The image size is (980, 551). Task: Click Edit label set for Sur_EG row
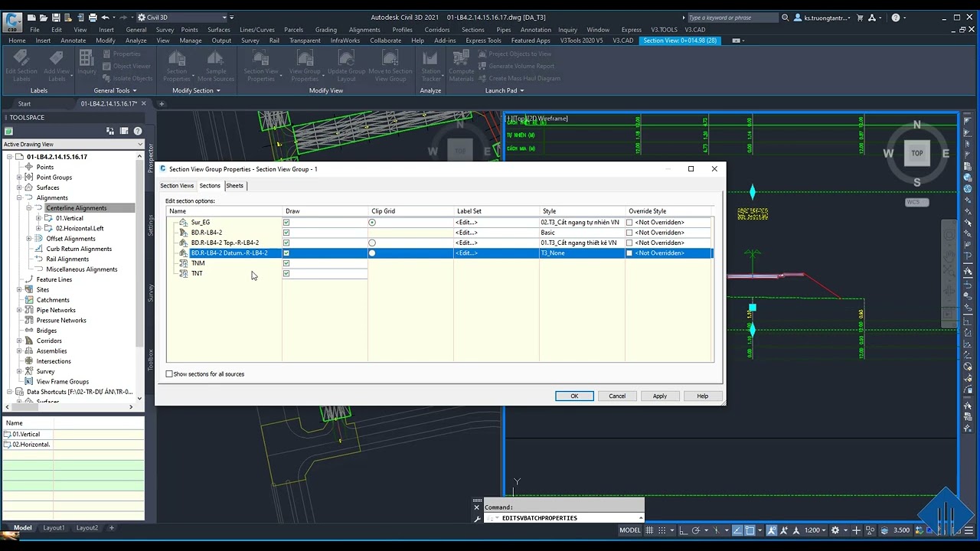coord(466,223)
